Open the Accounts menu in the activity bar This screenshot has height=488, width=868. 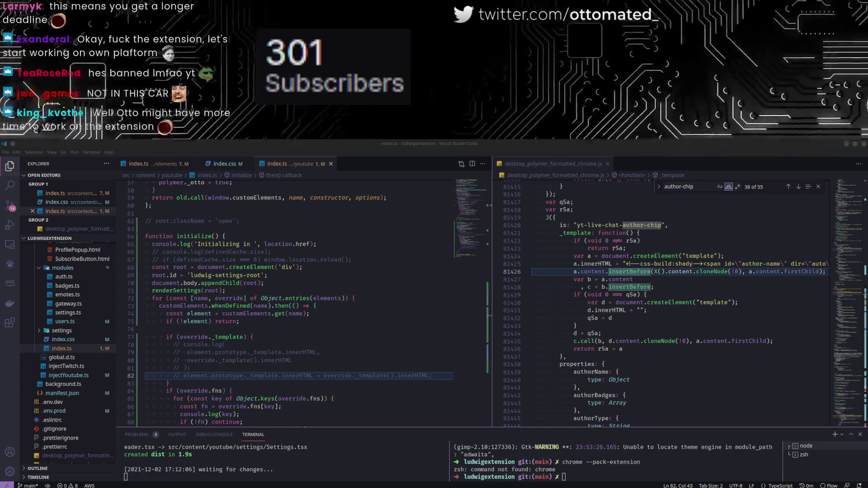10,452
